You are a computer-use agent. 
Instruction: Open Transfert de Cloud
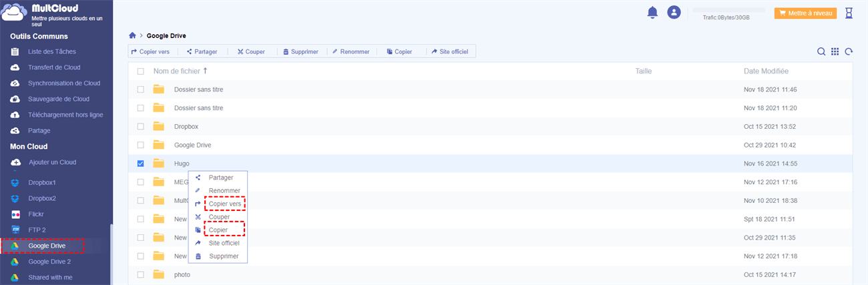pos(54,67)
